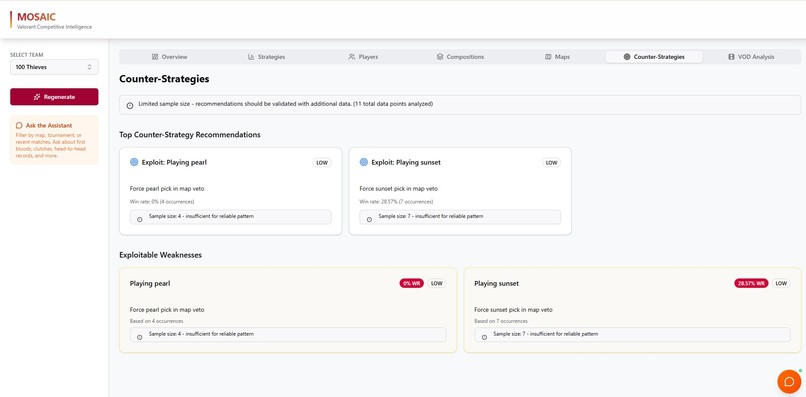Open the Select Team dropdown showing 100 Thieves

[x=54, y=67]
